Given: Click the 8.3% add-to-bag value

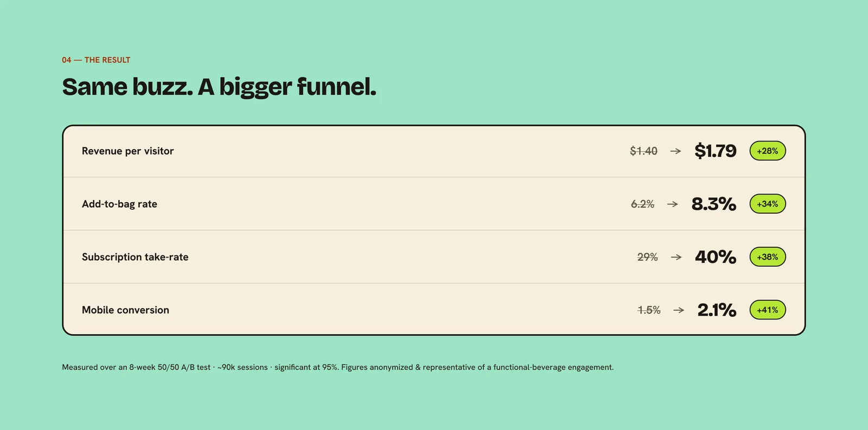Looking at the screenshot, I should click(x=713, y=204).
